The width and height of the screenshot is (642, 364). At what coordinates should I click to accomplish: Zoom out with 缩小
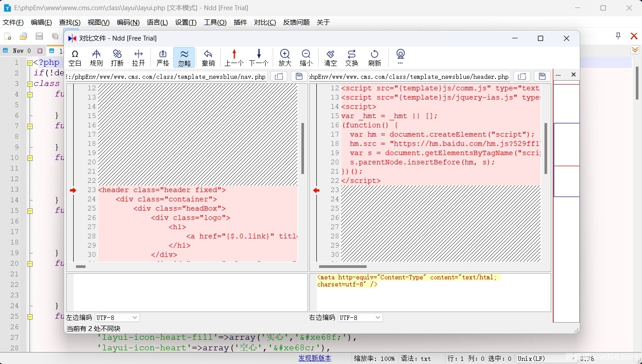click(306, 58)
